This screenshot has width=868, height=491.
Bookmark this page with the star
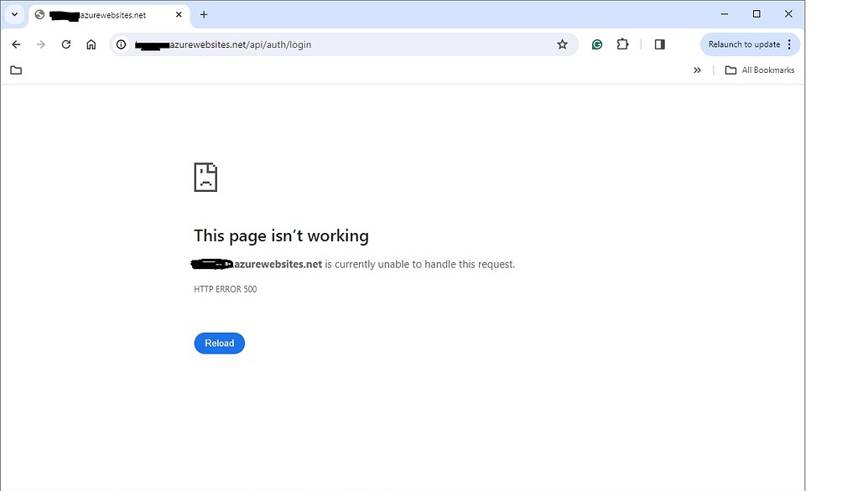tap(562, 44)
